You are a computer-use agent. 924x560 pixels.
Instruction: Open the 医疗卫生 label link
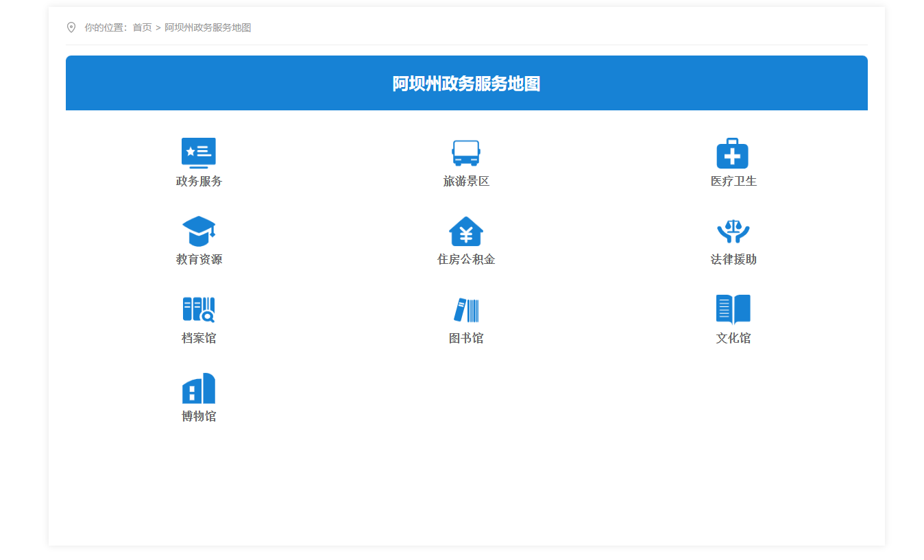pyautogui.click(x=733, y=182)
